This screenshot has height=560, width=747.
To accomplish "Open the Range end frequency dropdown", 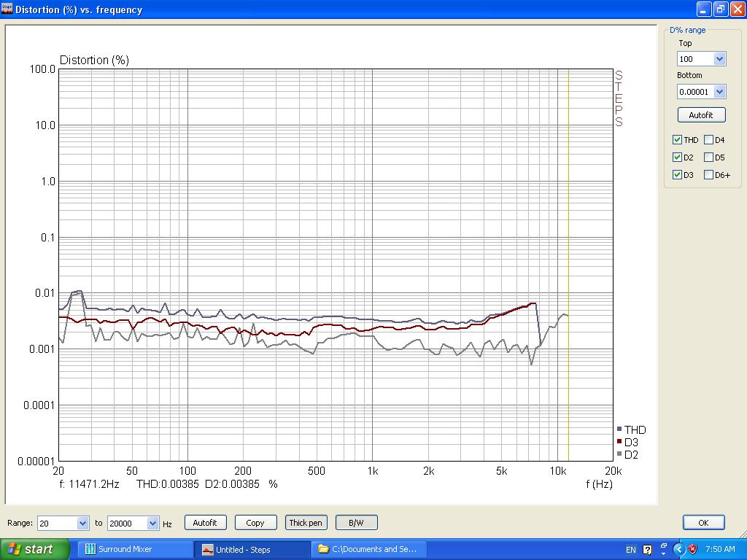I will pyautogui.click(x=152, y=523).
